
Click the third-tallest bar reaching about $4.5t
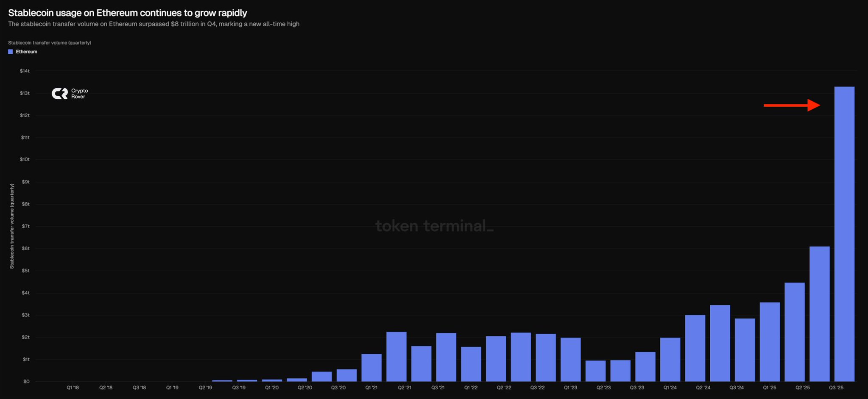point(795,332)
